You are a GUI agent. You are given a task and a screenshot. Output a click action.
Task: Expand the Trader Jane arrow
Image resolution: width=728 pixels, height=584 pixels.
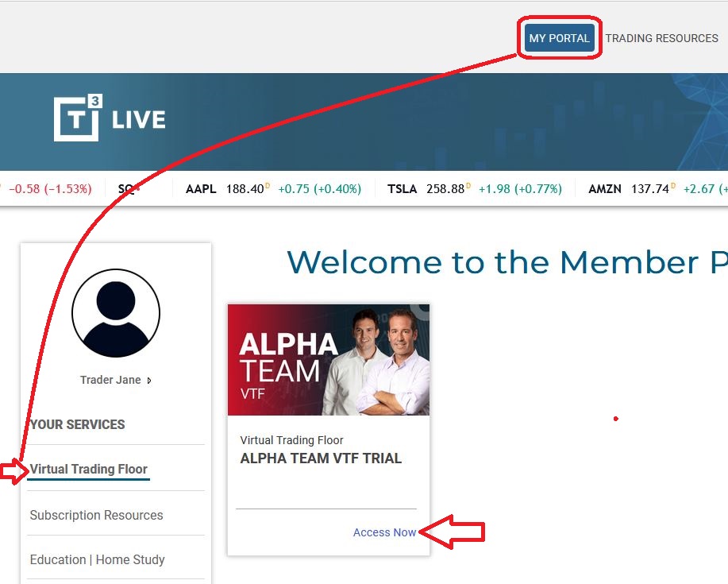click(x=149, y=381)
